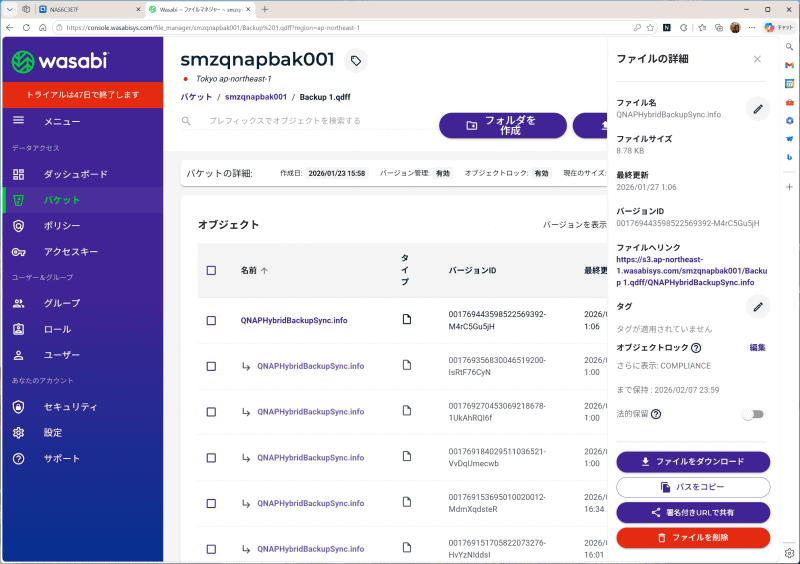800x564 pixels.
Task: Open browser settings ellipsis menu
Action: pyautogui.click(x=752, y=28)
